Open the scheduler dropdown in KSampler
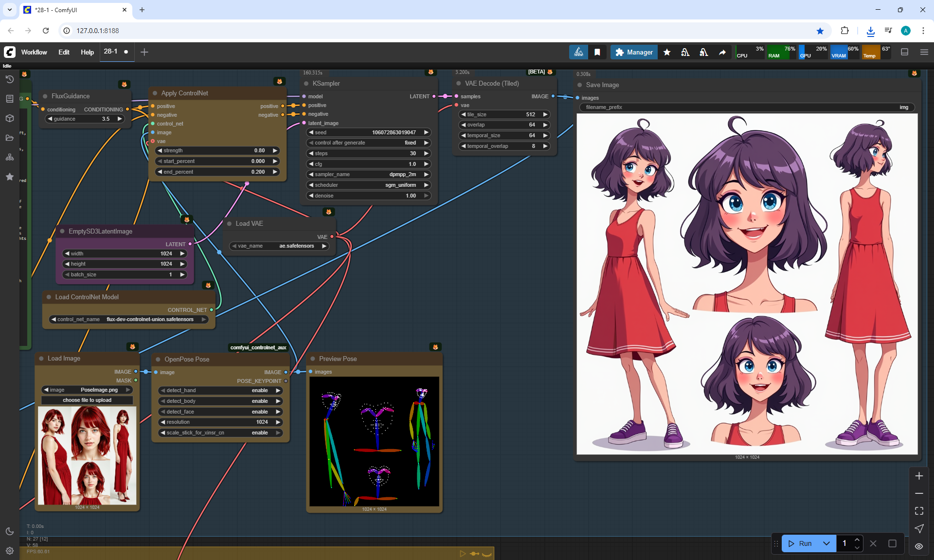This screenshot has height=560, width=934. [368, 185]
